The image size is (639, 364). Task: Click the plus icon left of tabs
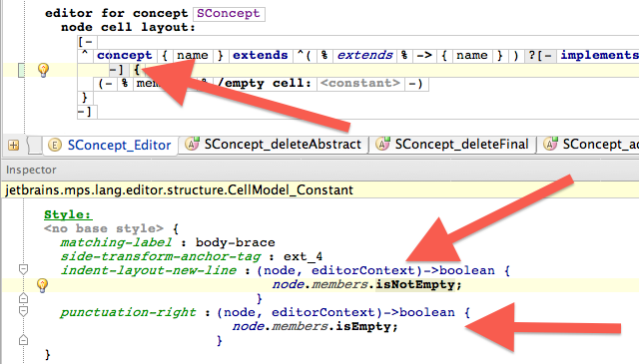click(x=13, y=145)
